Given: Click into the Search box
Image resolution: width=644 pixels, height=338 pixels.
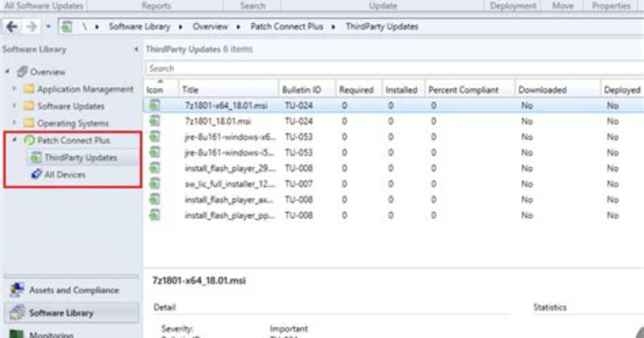Looking at the screenshot, I should point(394,68).
